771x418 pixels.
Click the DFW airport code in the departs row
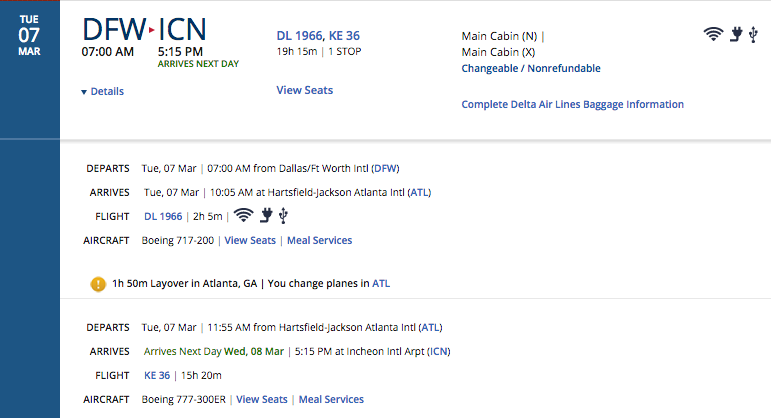385,168
